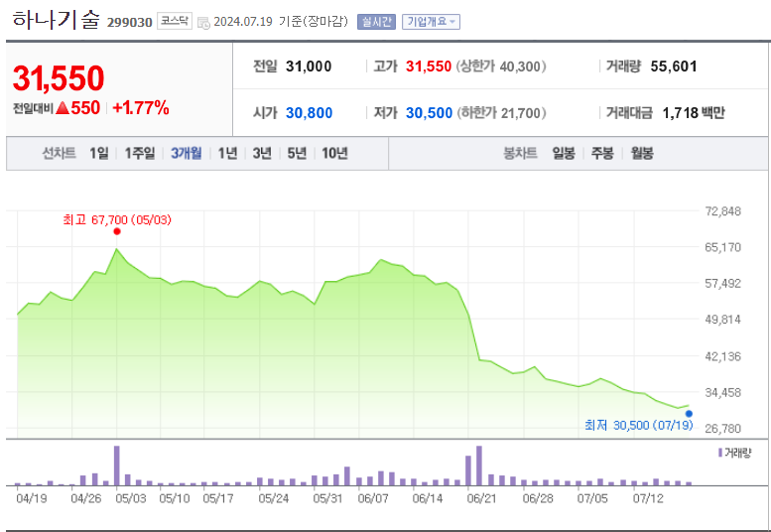
Task: Show the 5년 line chart
Action: (x=297, y=153)
